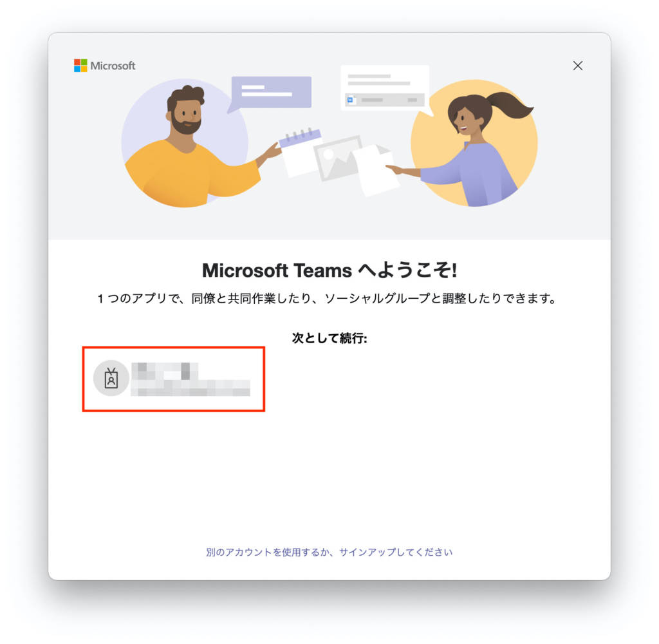Click the spiral notepad illustration
The image size is (659, 644).
tap(301, 151)
